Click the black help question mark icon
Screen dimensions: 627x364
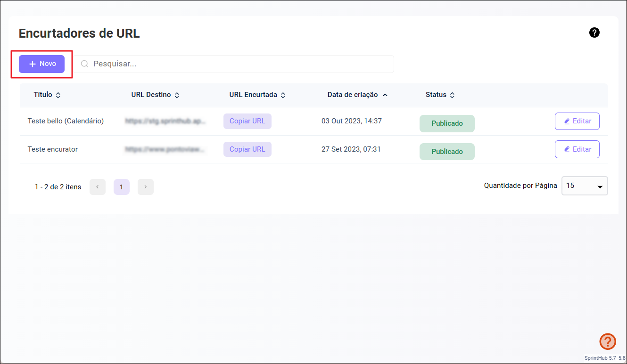[594, 32]
